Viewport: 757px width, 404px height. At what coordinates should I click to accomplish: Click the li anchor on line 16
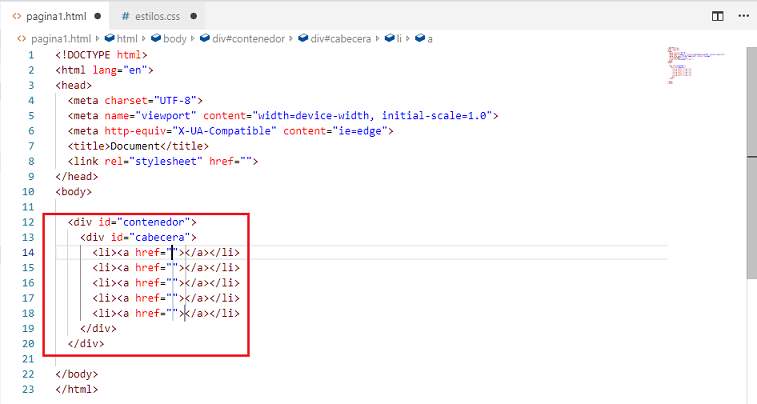point(166,283)
